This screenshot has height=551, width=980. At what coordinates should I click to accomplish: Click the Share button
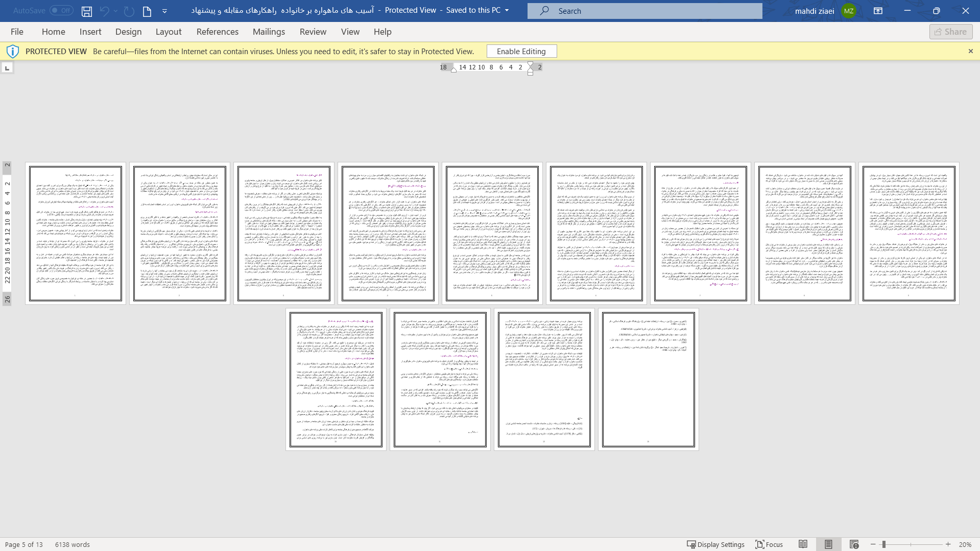click(x=951, y=32)
